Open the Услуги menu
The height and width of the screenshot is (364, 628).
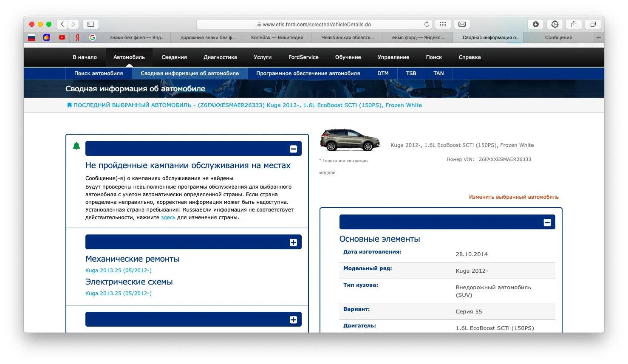click(263, 57)
